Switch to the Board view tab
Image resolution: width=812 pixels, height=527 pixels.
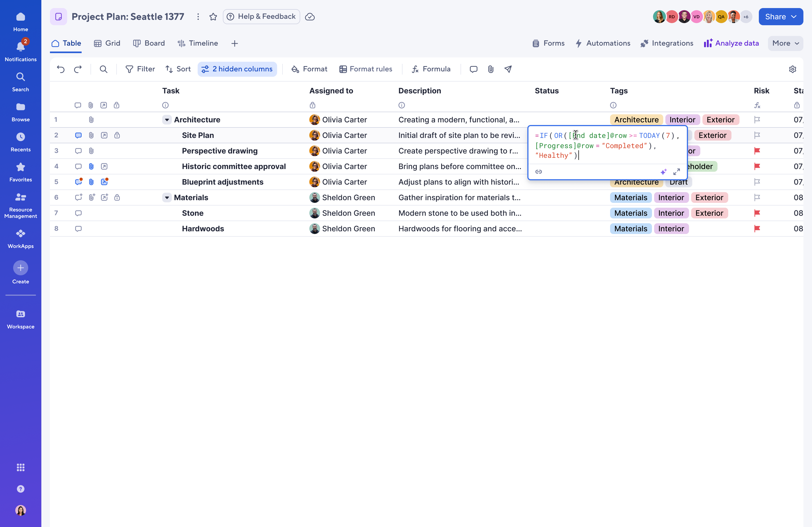[x=149, y=43]
